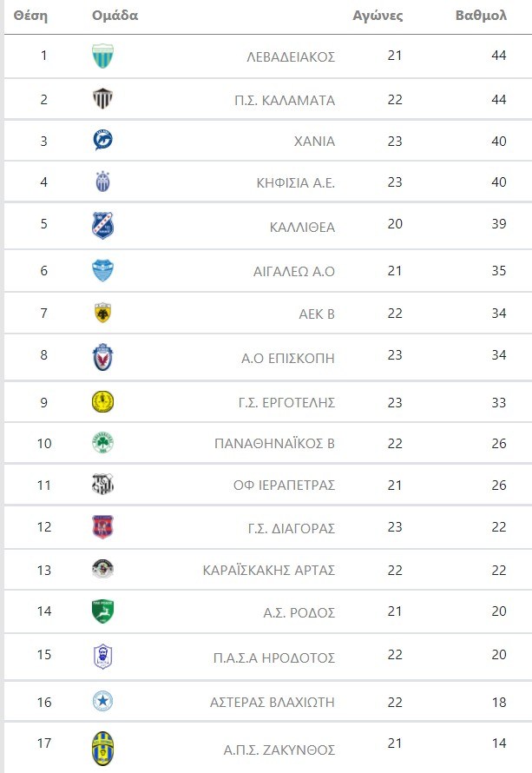Click the Α.Σ. Ρόδος green crest
The width and height of the screenshot is (532, 773).
point(103,611)
